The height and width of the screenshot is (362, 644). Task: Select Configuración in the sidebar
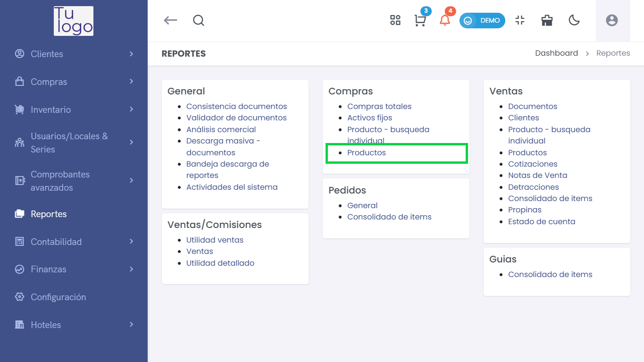[59, 297]
